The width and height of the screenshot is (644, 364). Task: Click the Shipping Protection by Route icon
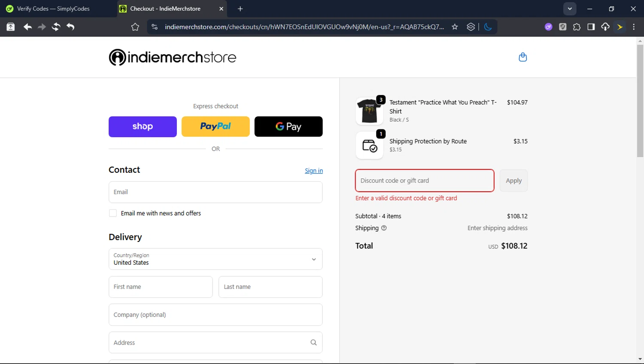370,145
